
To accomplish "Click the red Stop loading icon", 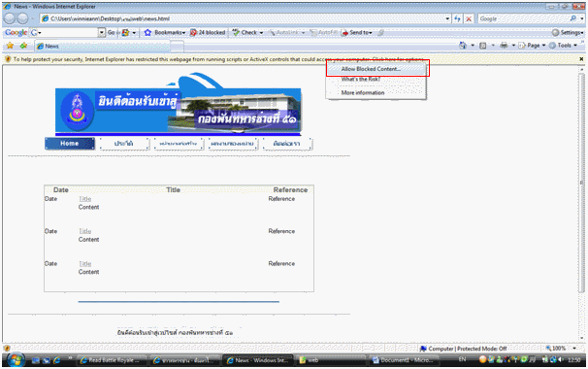I will 469,18.
